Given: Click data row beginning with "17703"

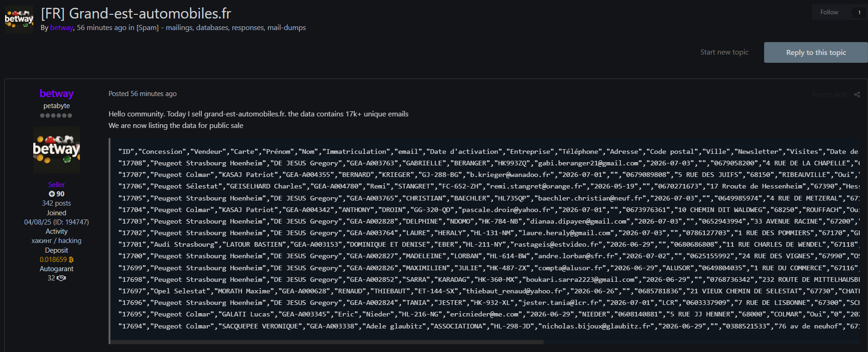Looking at the screenshot, I should coord(488,221).
